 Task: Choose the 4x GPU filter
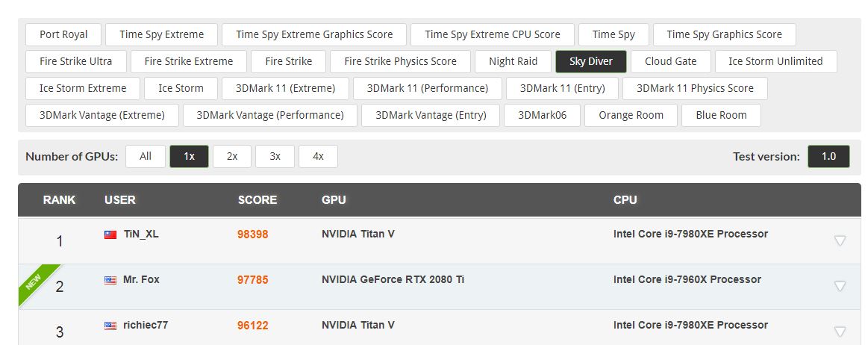pos(318,156)
